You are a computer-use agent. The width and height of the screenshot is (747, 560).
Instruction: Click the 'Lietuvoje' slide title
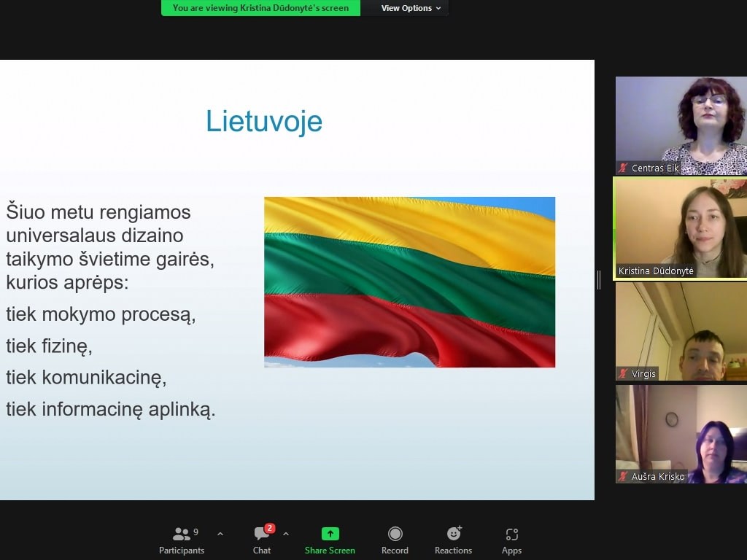(264, 122)
